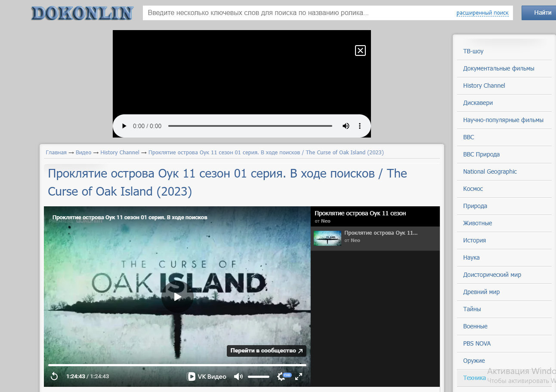Focus the video title search field
Image resolution: width=556 pixels, height=392 pixels.
click(299, 13)
